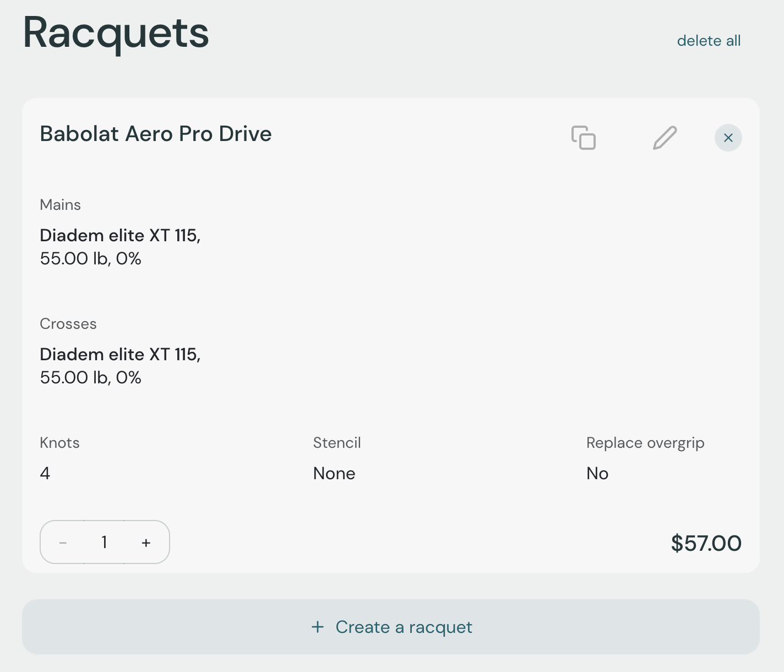Screen dimensions: 784x672
Task: Click the Knots value 4
Action: [x=45, y=474]
